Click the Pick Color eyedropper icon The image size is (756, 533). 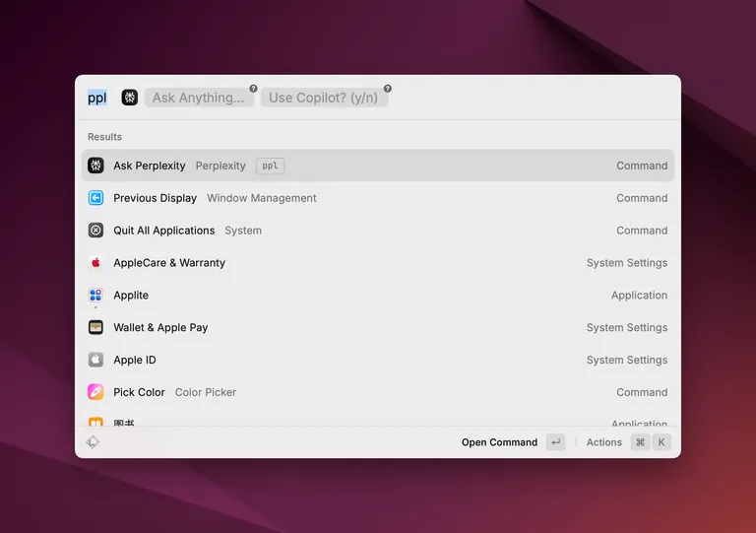pos(95,392)
